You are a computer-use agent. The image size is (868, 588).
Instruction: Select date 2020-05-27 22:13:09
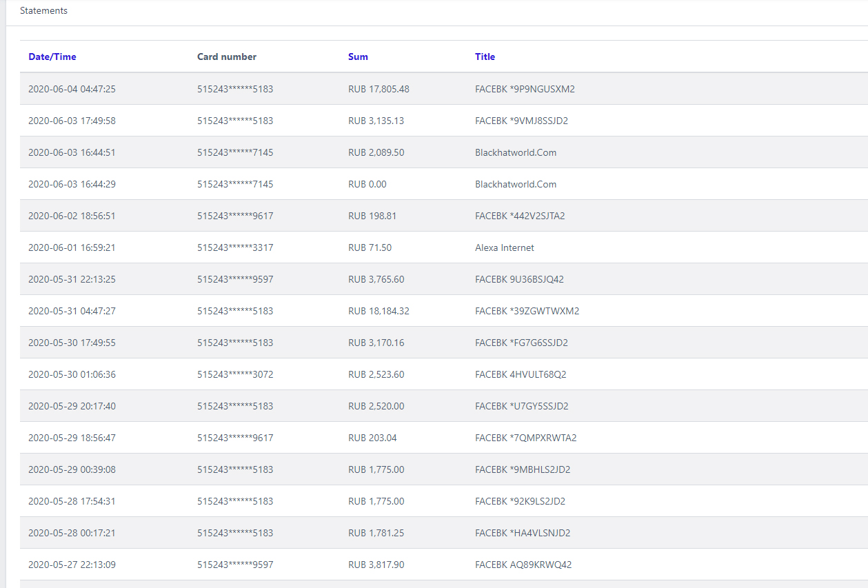[x=72, y=565]
